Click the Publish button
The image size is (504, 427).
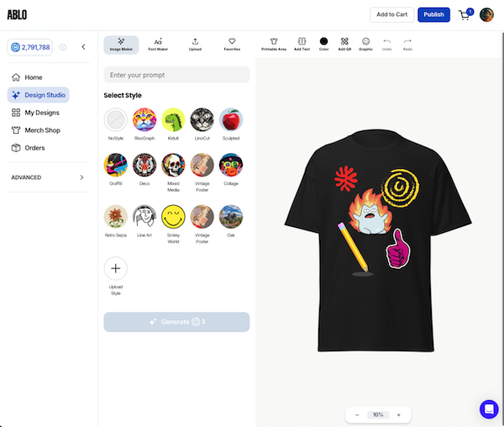pyautogui.click(x=433, y=14)
